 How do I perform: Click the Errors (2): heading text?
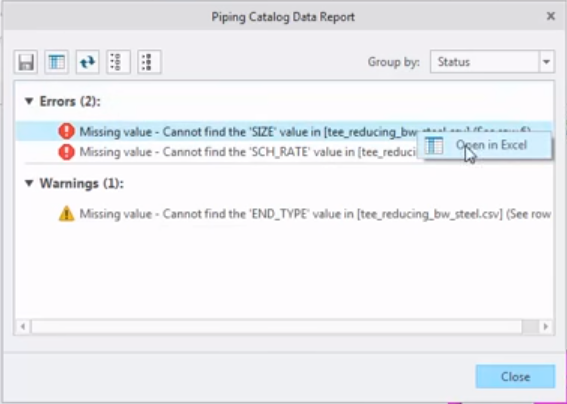(70, 102)
